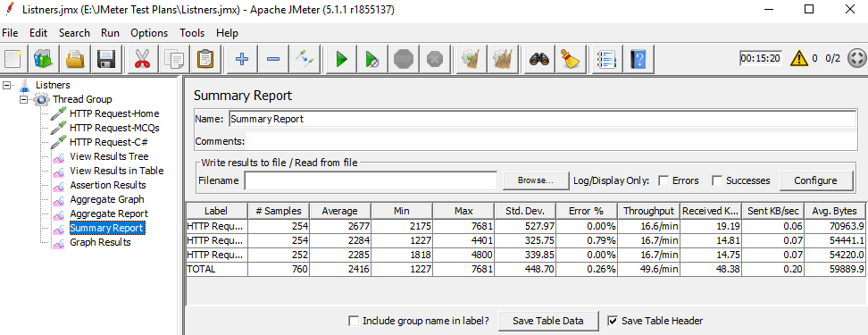Click the Paste clipboard icon
The width and height of the screenshot is (868, 335).
(x=205, y=58)
